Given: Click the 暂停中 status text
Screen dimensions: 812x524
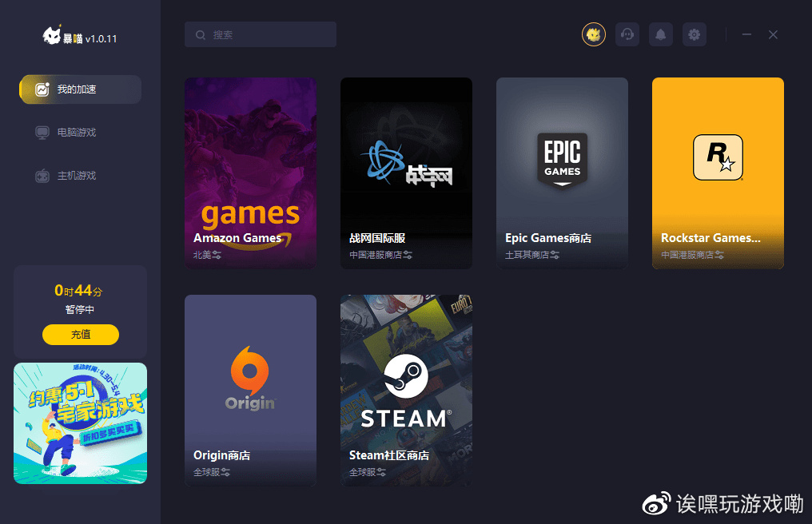Looking at the screenshot, I should point(80,310).
